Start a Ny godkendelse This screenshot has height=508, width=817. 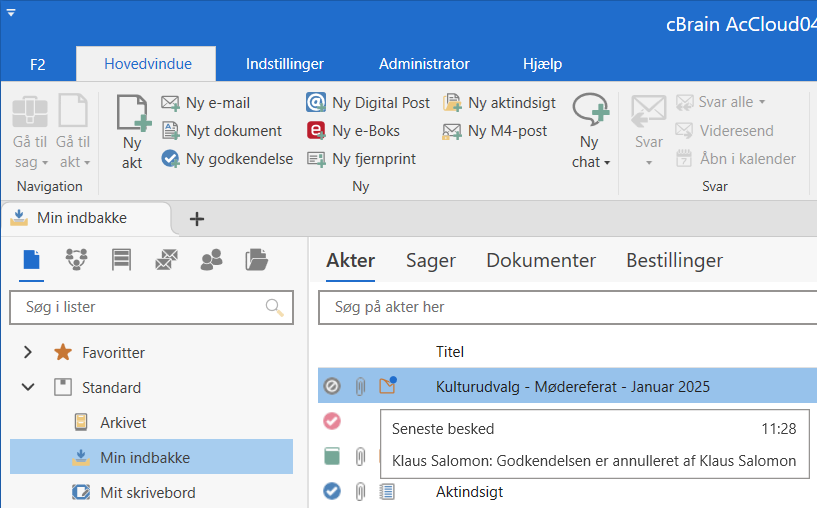point(227,158)
